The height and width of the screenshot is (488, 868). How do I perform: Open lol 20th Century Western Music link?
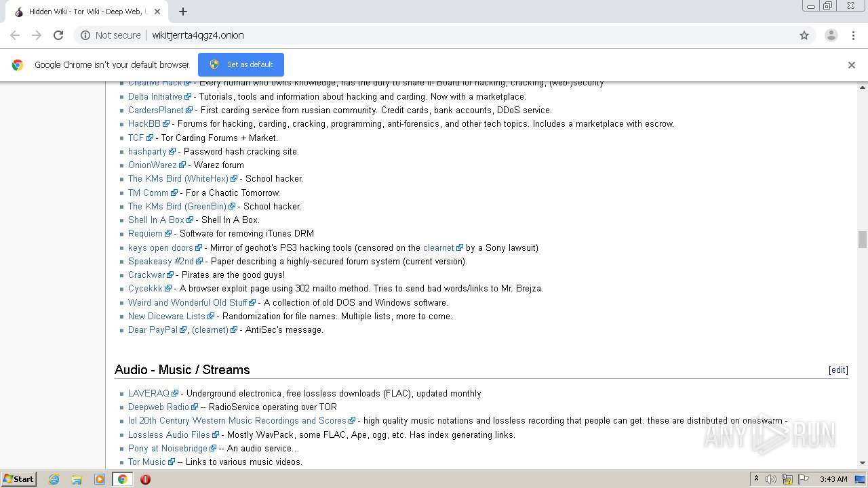coord(237,420)
